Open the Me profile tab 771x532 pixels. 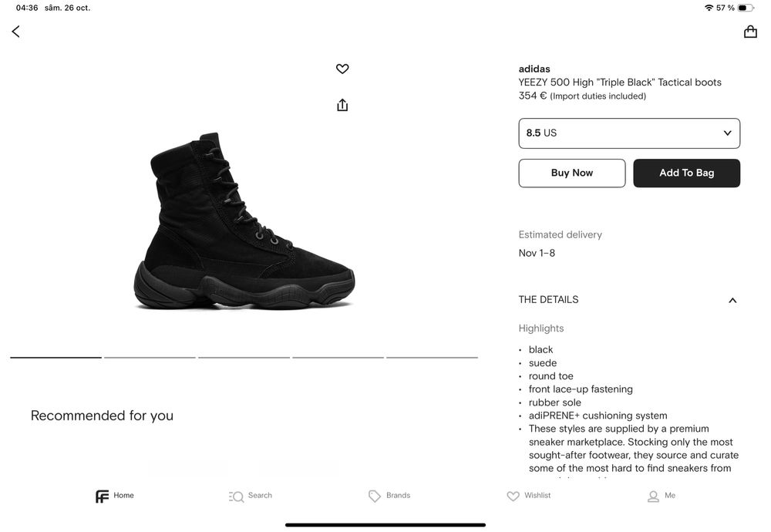click(662, 496)
